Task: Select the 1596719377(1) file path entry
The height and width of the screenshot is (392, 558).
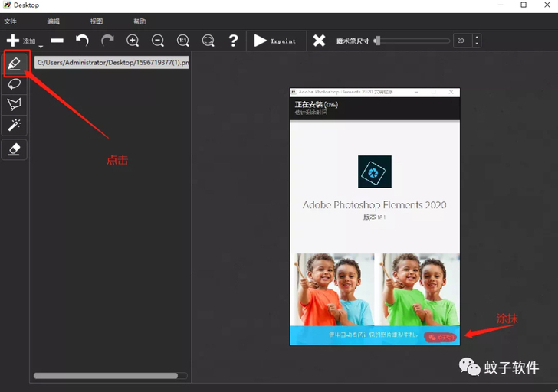Action: point(111,63)
